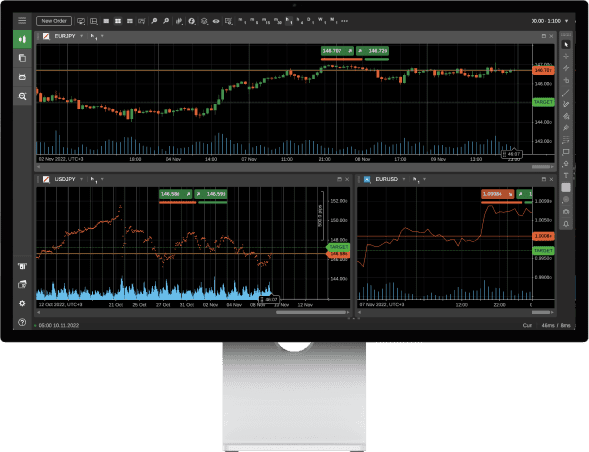Open the EURJPY symbol dropdown arrow
Screen dimensions: 589x452
tap(81, 36)
